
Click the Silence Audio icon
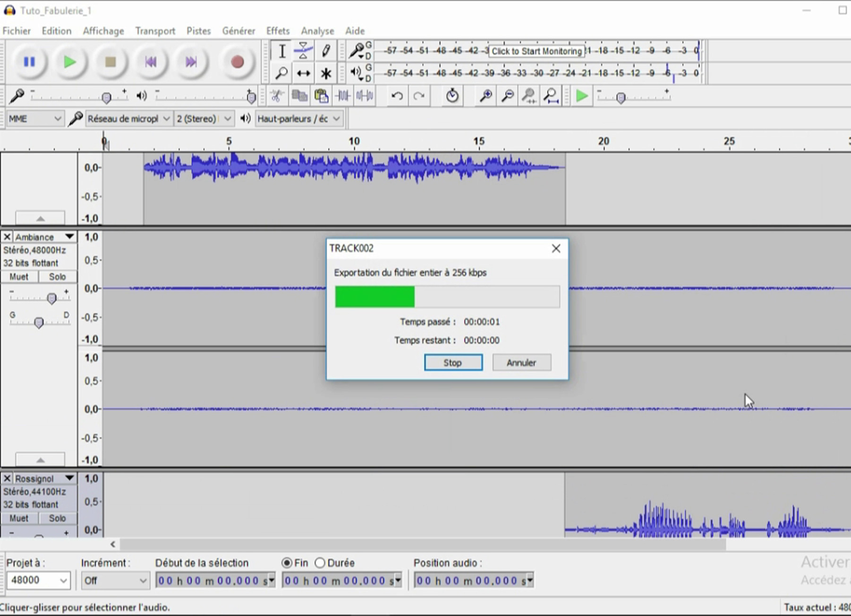365,96
